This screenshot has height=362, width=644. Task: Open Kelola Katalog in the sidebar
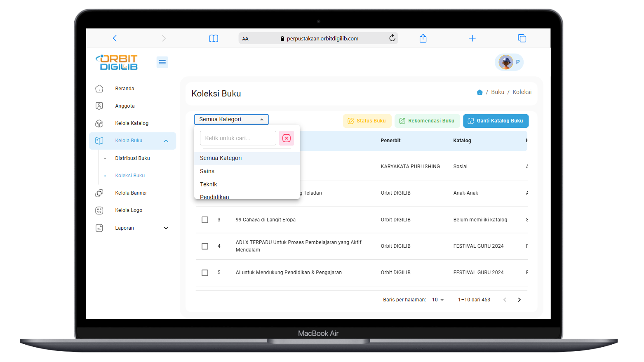(132, 123)
